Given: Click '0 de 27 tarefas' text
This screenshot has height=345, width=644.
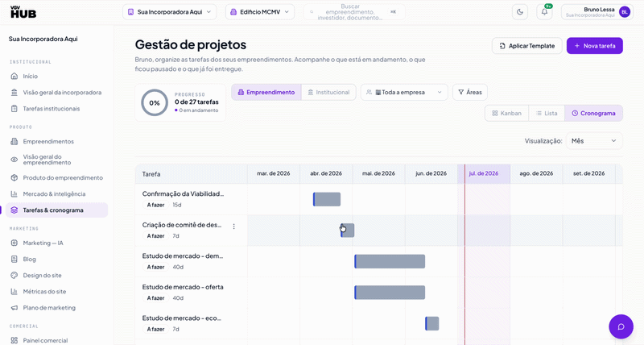Looking at the screenshot, I should [196, 102].
